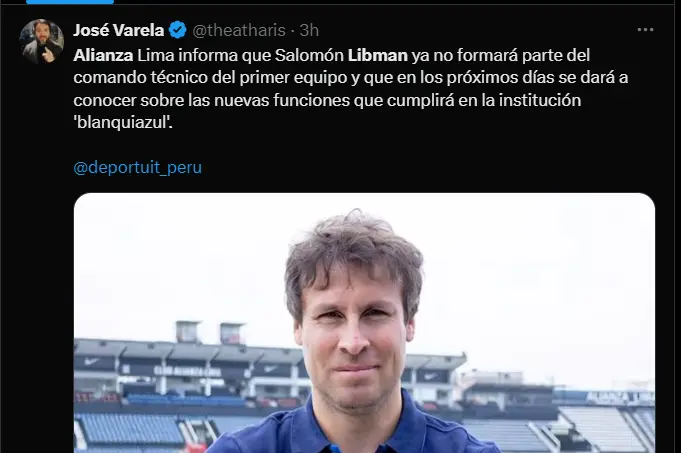Visit the @theatharis handle link

point(239,30)
